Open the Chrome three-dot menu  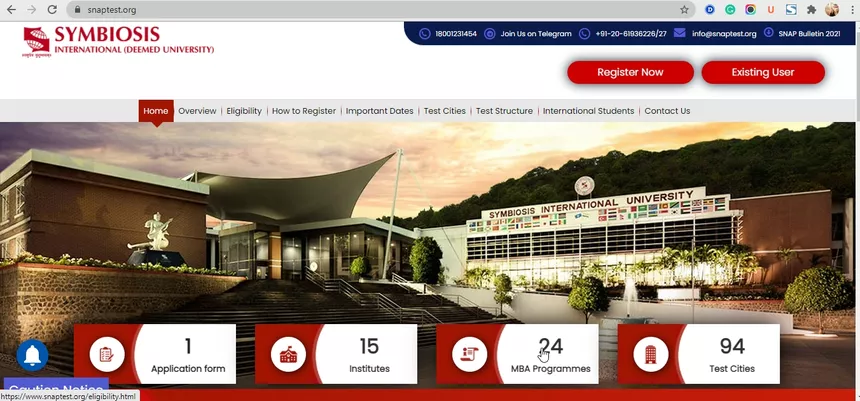(852, 9)
